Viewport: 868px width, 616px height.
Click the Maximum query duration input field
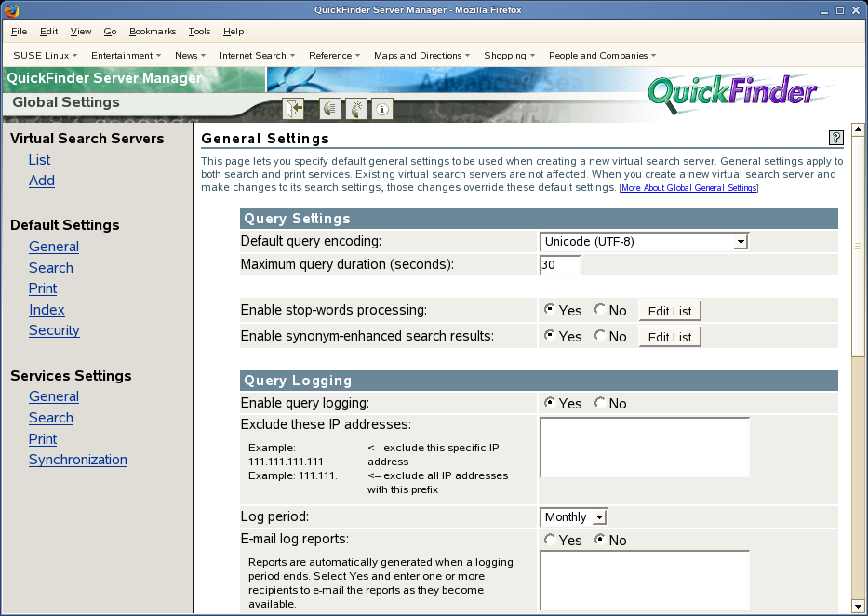560,264
